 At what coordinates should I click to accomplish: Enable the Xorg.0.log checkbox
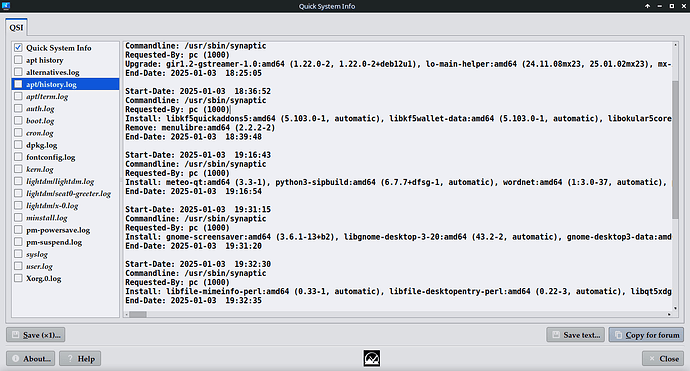(x=18, y=278)
